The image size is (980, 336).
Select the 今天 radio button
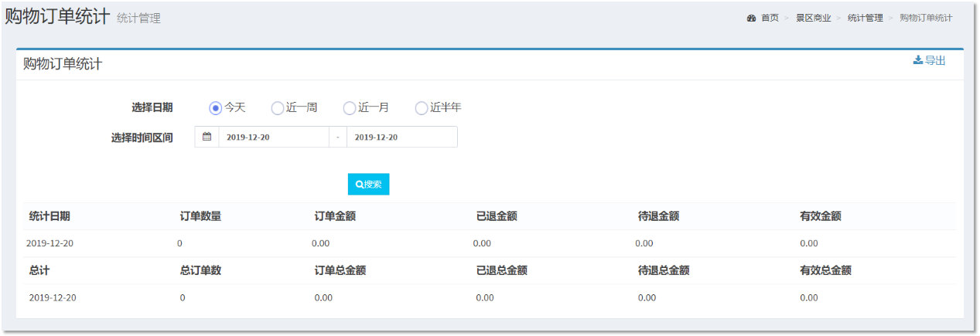216,108
